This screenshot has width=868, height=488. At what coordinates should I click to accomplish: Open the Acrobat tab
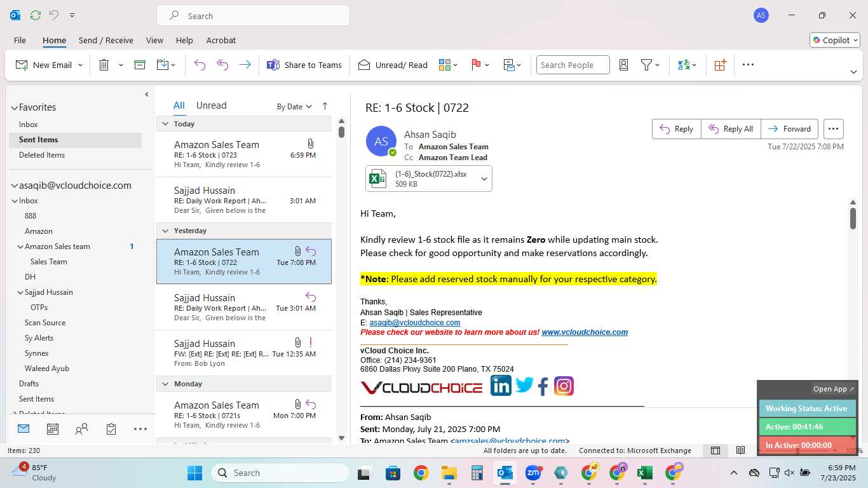(221, 40)
